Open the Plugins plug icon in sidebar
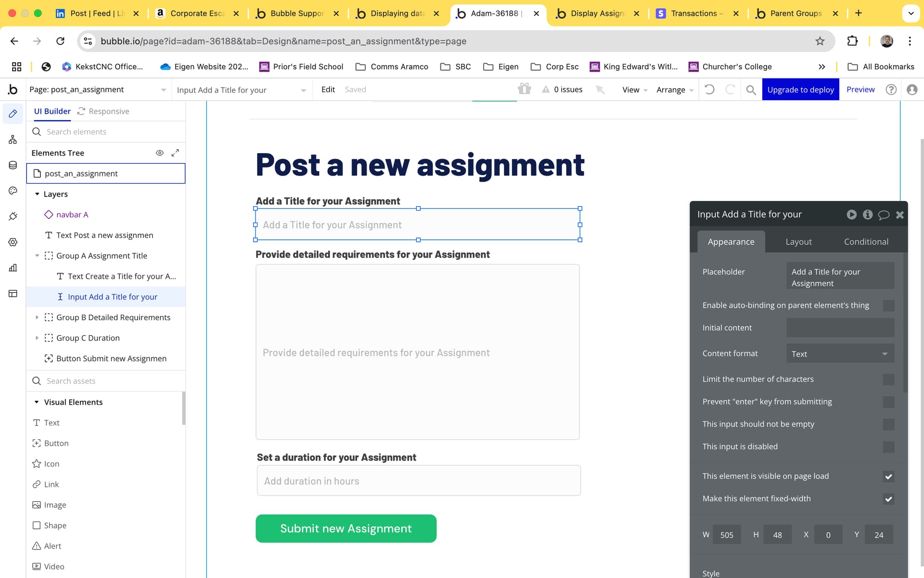 [13, 216]
